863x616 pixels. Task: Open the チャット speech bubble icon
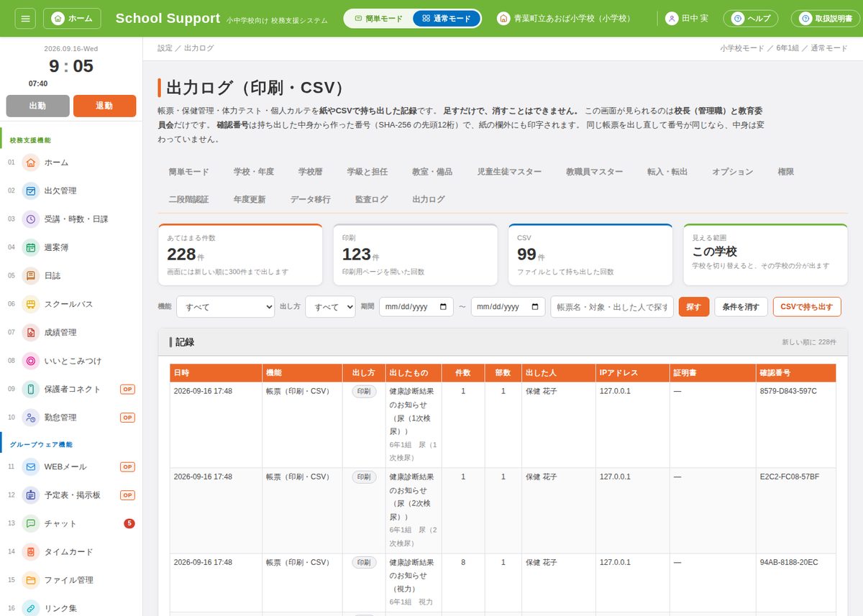pyautogui.click(x=31, y=523)
